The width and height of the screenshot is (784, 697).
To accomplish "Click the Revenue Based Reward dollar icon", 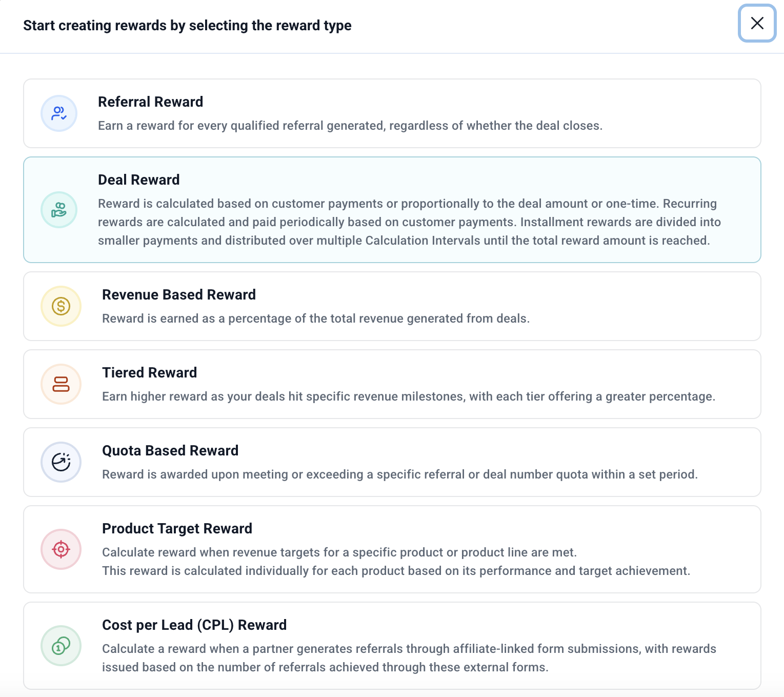I will [61, 306].
